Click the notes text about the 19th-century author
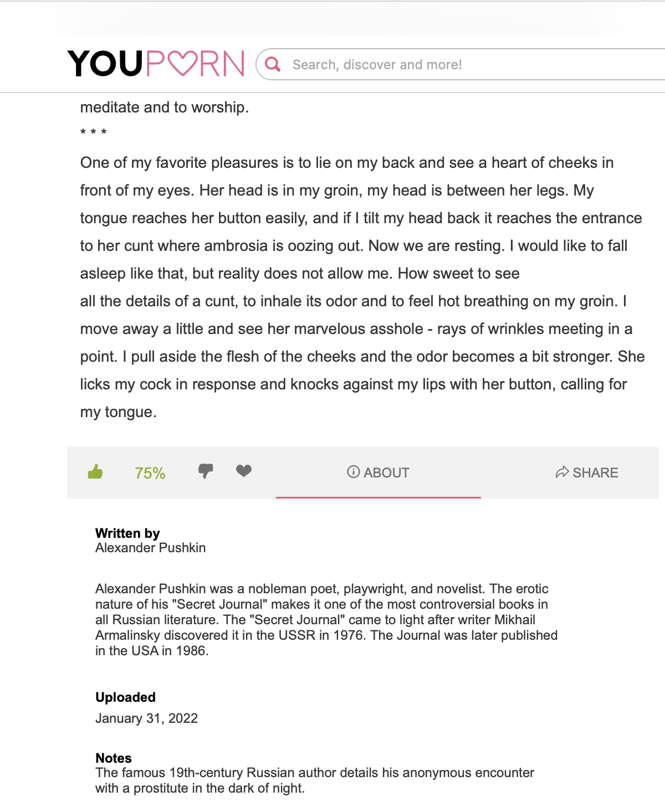The width and height of the screenshot is (665, 812). (x=315, y=780)
